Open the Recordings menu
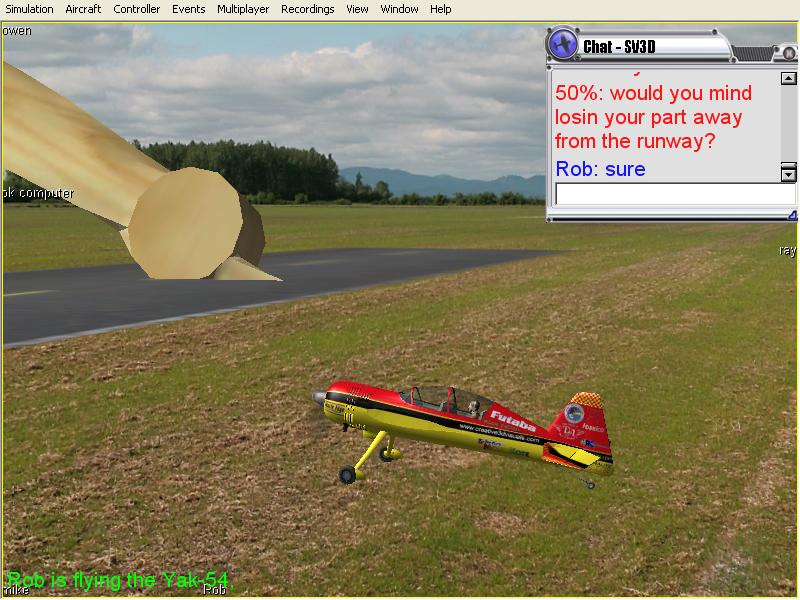The height and width of the screenshot is (600, 800). pyautogui.click(x=307, y=9)
